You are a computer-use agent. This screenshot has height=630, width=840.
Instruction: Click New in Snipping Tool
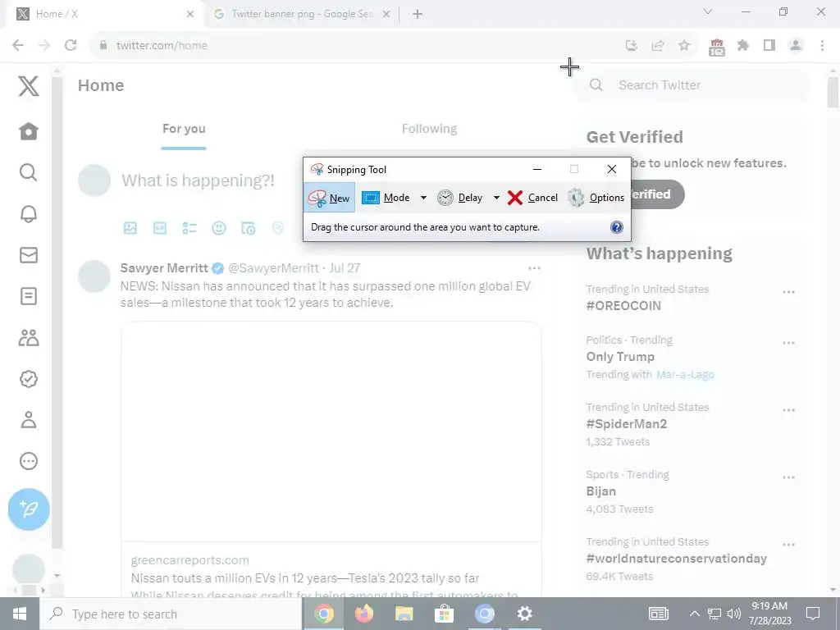[330, 198]
